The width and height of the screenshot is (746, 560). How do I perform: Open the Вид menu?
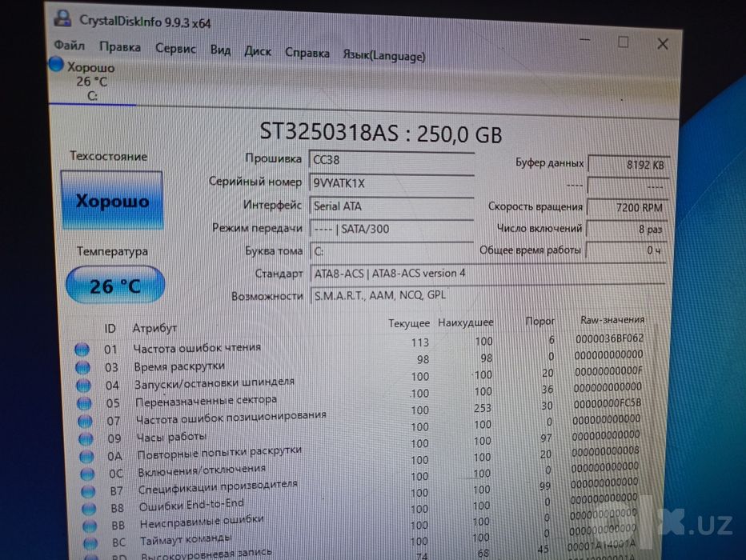pos(220,50)
